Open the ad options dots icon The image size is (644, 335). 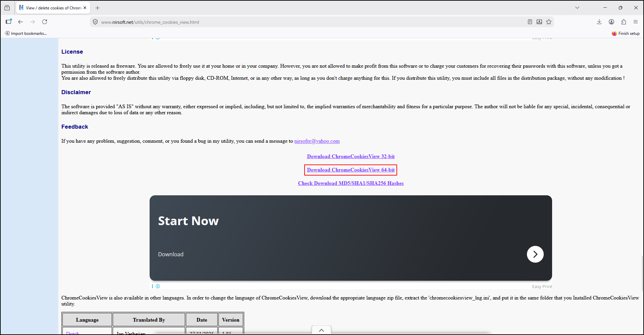click(x=152, y=286)
